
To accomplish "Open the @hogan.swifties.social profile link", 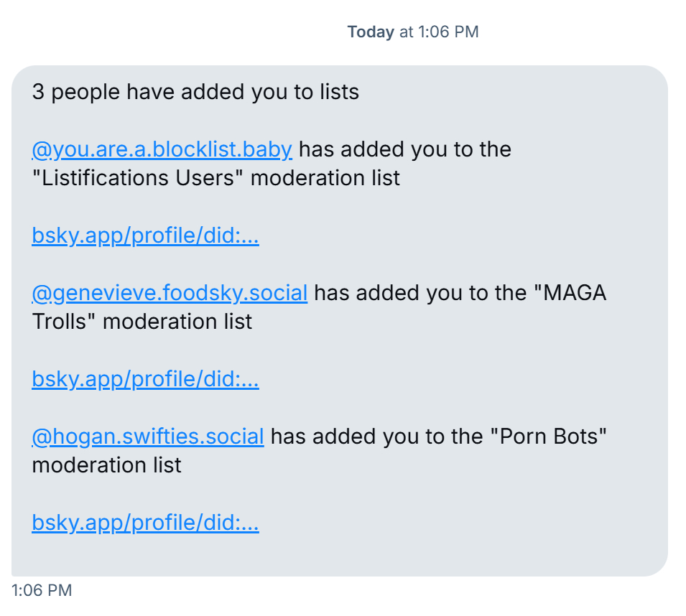I will [148, 436].
